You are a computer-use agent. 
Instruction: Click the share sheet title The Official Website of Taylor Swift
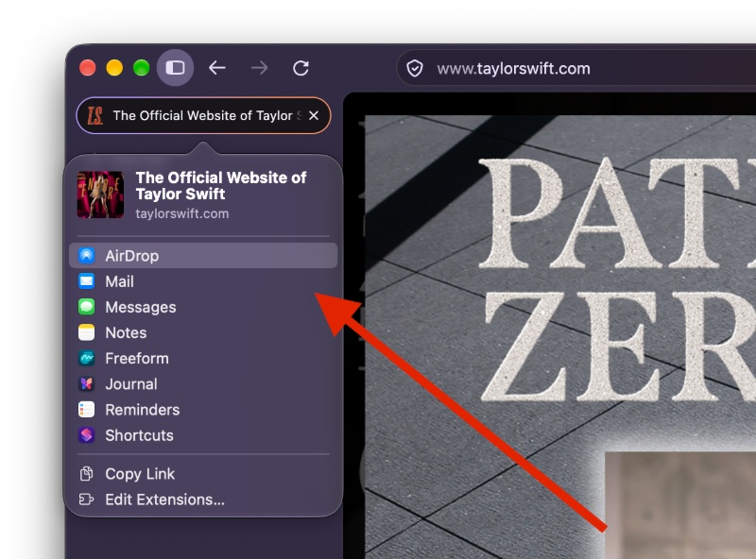221,185
